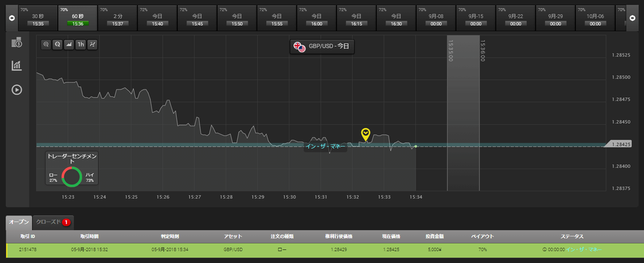Click the trader sentiment donut chart

72,177
